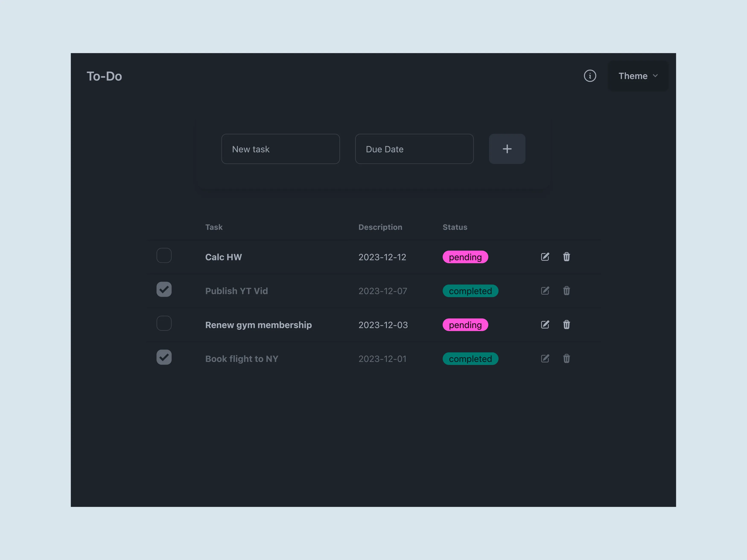Click the Status column header
This screenshot has width=747, height=560.
coord(455,227)
